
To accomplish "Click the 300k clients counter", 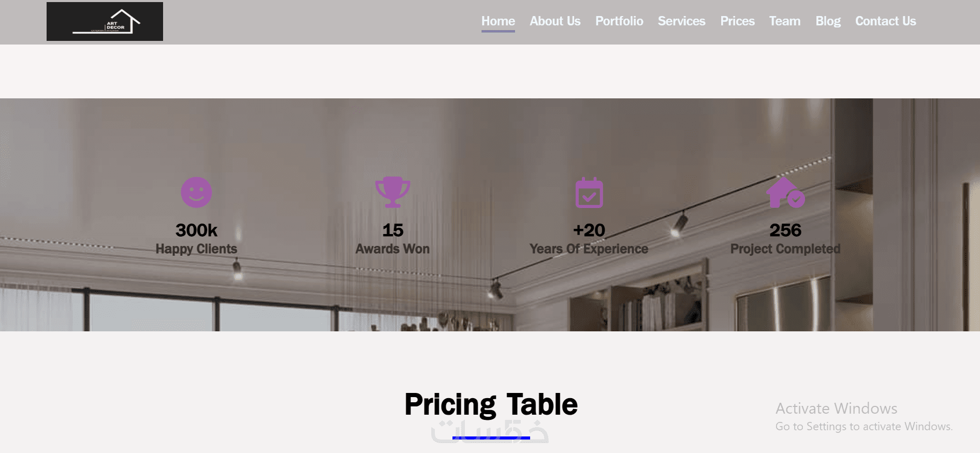I will [x=196, y=230].
